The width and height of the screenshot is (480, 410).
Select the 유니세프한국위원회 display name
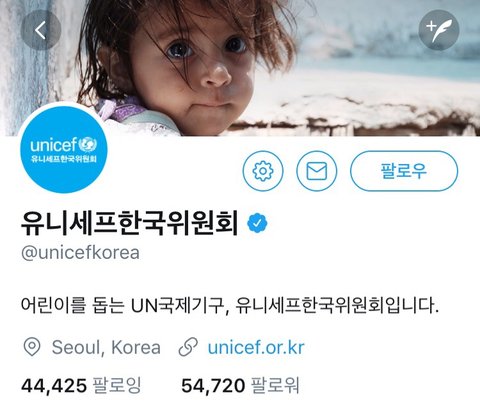(x=129, y=223)
